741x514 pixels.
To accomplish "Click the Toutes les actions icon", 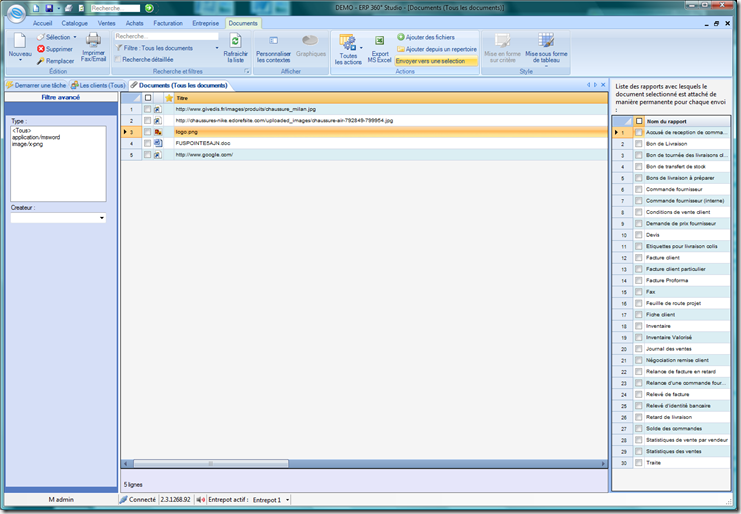I will (348, 43).
